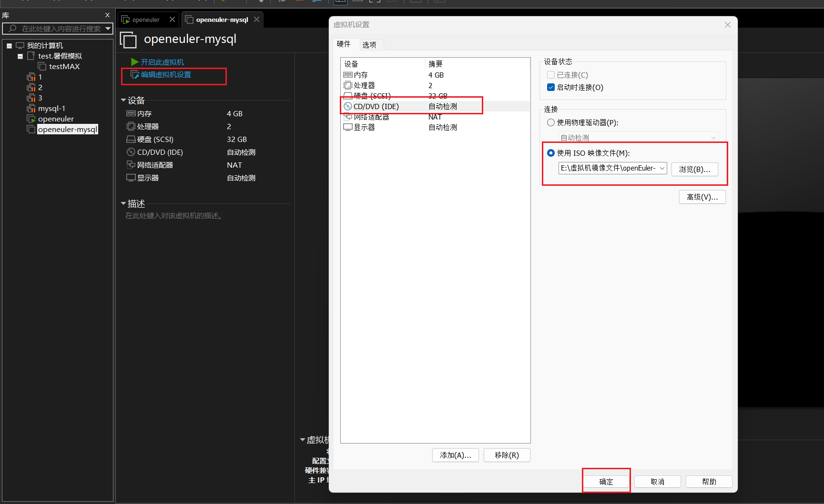Click the VM icon beside library item 3

click(x=31, y=98)
